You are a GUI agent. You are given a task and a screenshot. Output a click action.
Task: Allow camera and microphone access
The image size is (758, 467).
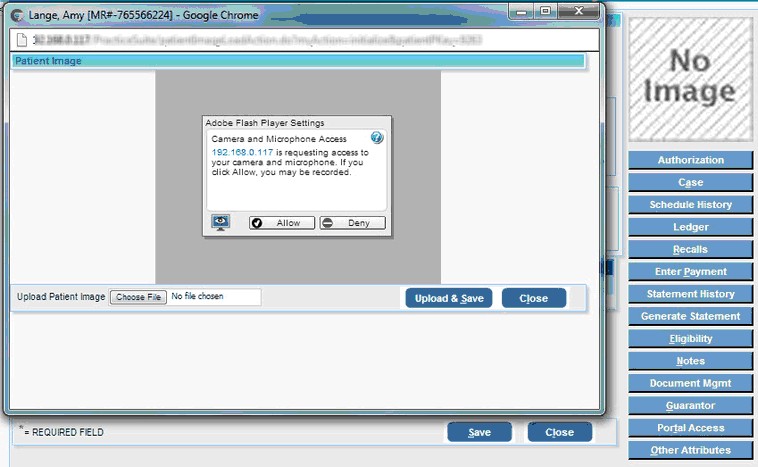click(281, 223)
